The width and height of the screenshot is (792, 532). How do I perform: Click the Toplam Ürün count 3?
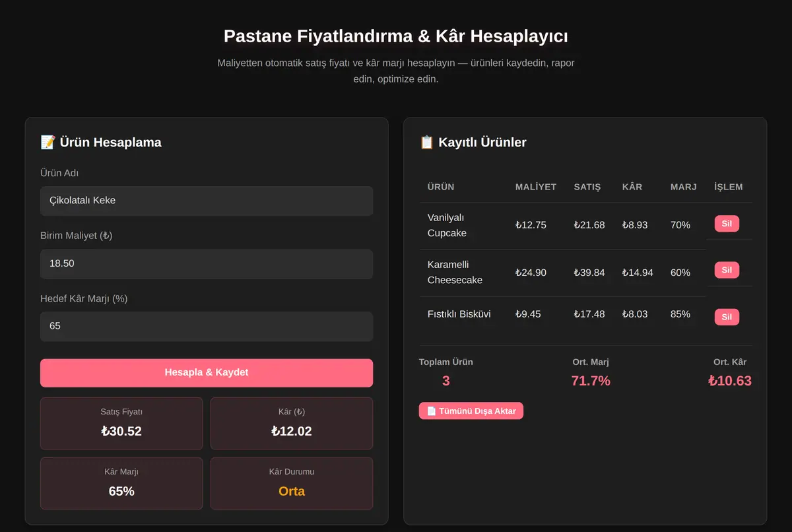(x=446, y=381)
